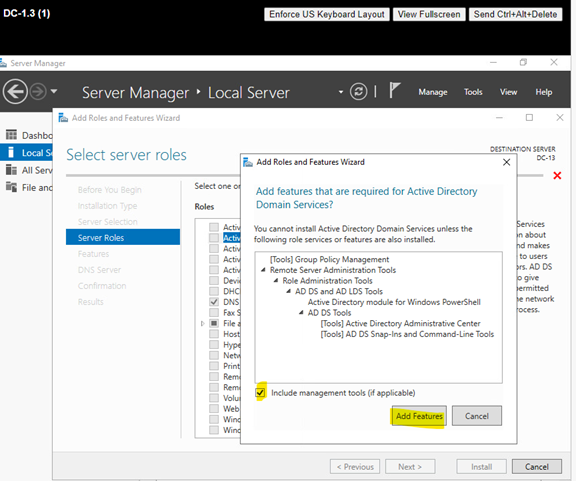This screenshot has height=481, width=576.
Task: Open the breadcrumb dropdown beside Local Server
Action: (341, 92)
